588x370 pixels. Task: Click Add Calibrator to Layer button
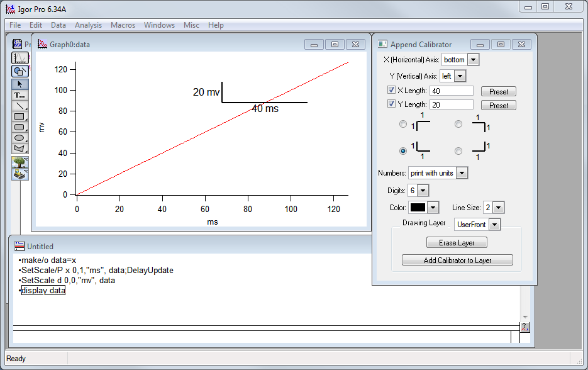click(x=457, y=260)
